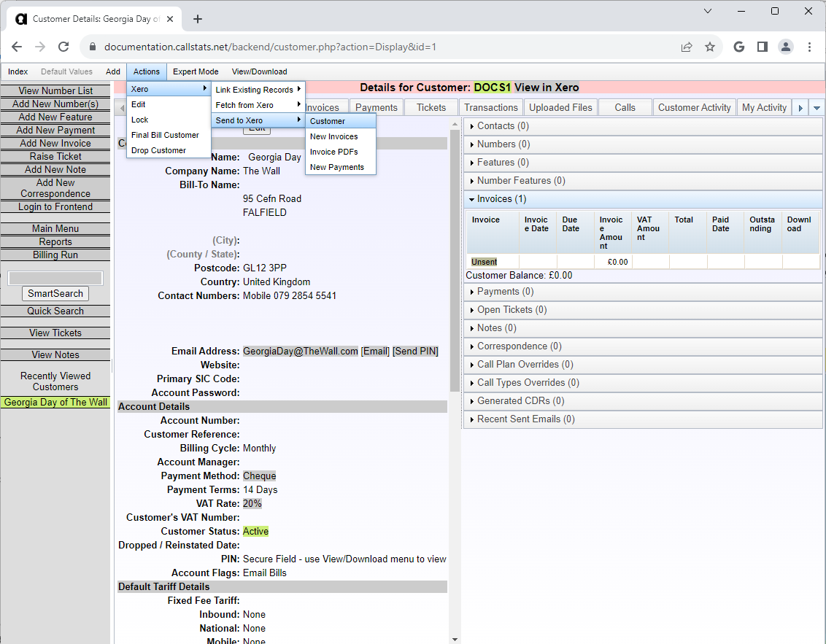
Task: Click the Send PIN link
Action: (x=415, y=351)
